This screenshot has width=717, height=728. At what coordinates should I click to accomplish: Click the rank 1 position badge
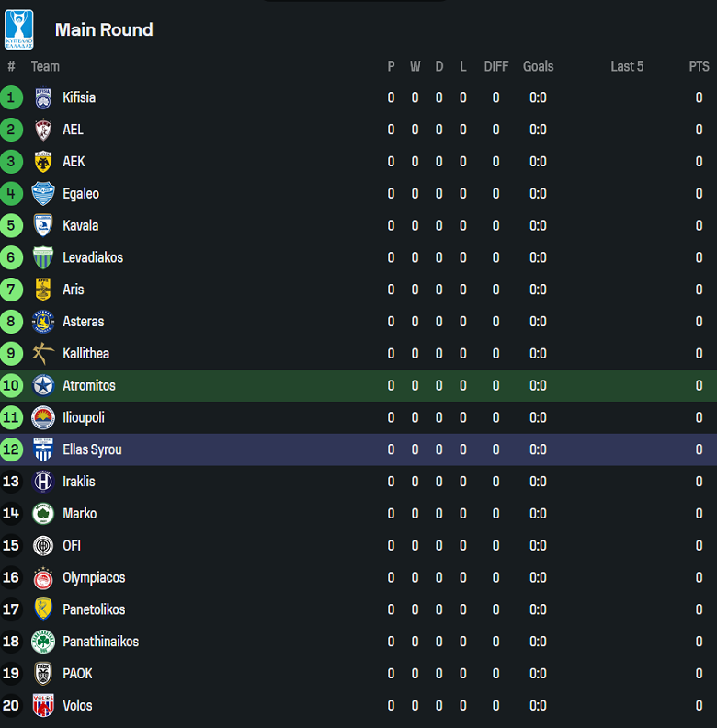(x=11, y=97)
